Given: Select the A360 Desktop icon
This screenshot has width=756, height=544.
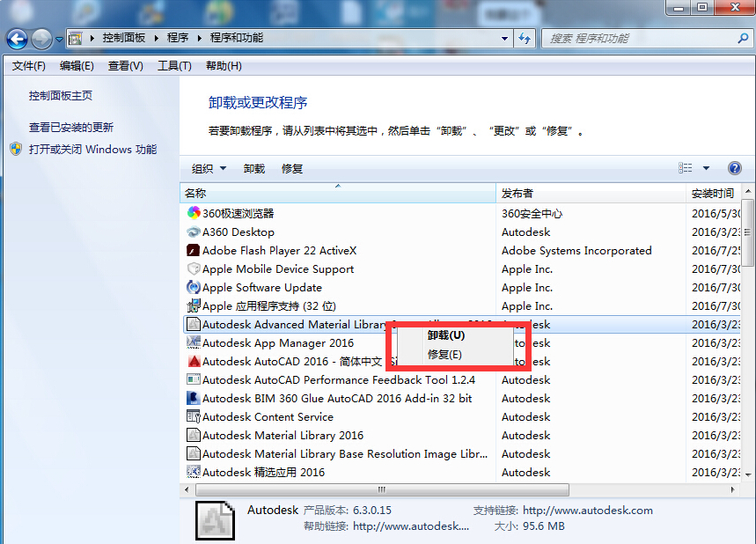Looking at the screenshot, I should 194,232.
